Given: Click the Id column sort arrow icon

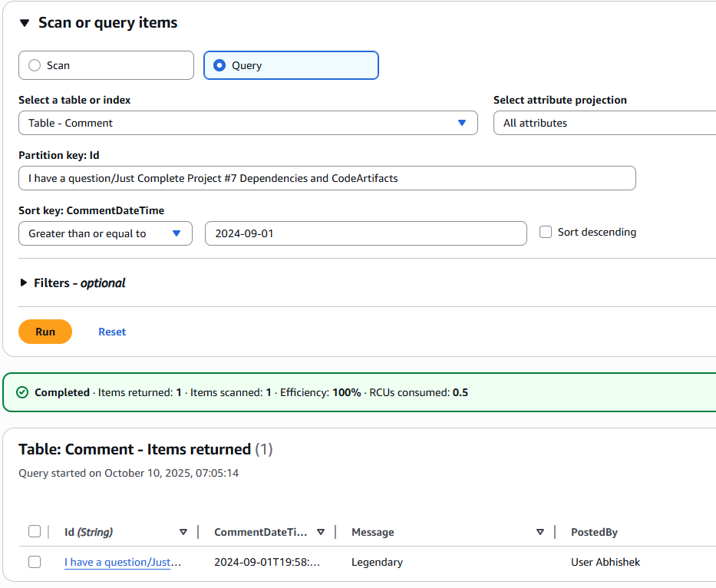Looking at the screenshot, I should tap(183, 532).
